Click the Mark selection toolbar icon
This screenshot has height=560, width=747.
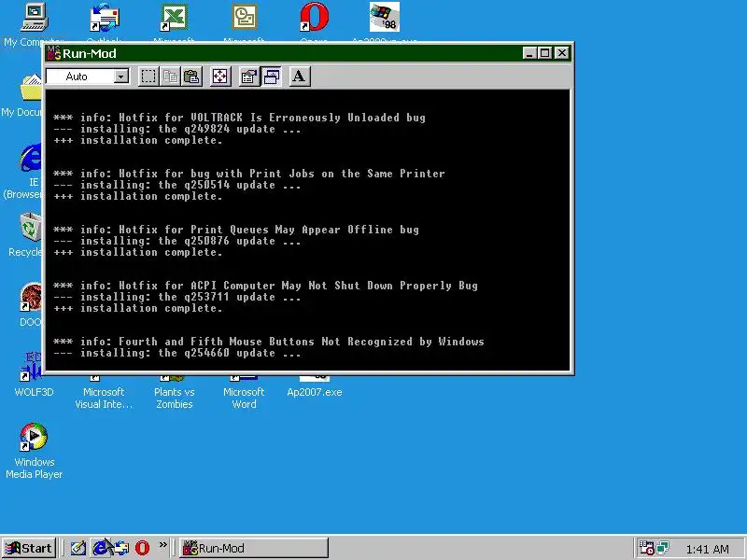coord(148,77)
